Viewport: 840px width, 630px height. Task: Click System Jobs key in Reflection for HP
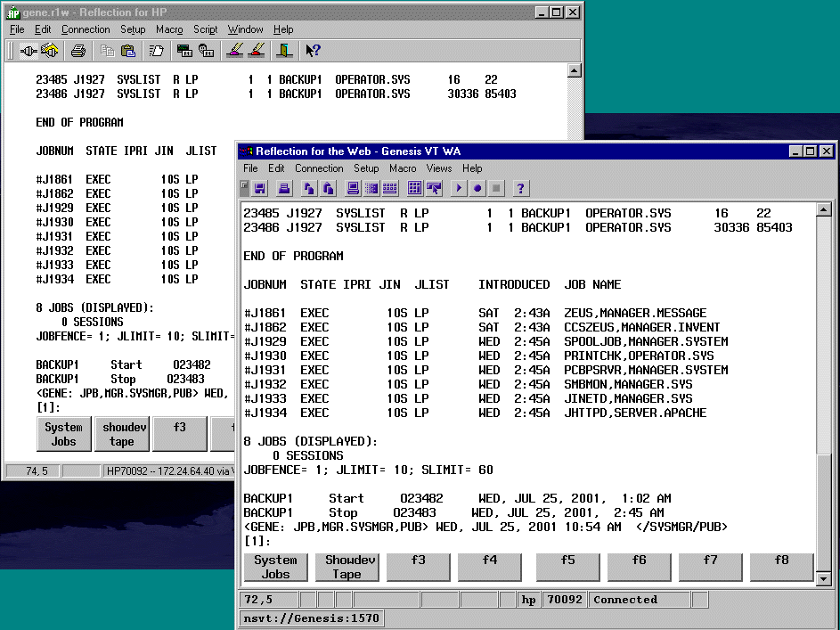[64, 434]
